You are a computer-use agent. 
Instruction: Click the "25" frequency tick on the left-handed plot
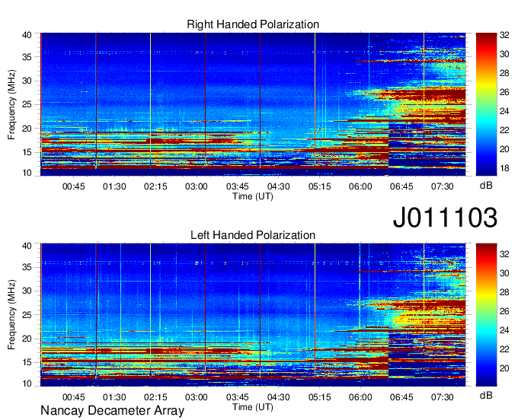pyautogui.click(x=27, y=315)
